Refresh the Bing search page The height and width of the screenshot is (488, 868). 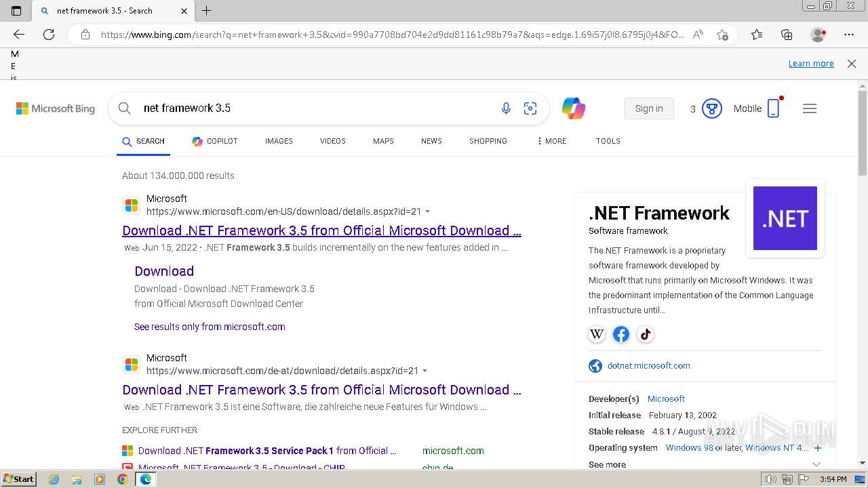[x=49, y=35]
